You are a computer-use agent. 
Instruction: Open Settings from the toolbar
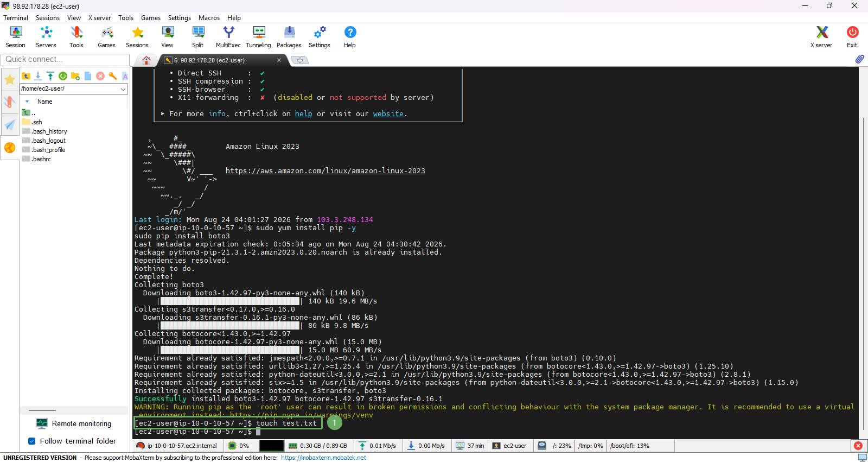[x=320, y=37]
